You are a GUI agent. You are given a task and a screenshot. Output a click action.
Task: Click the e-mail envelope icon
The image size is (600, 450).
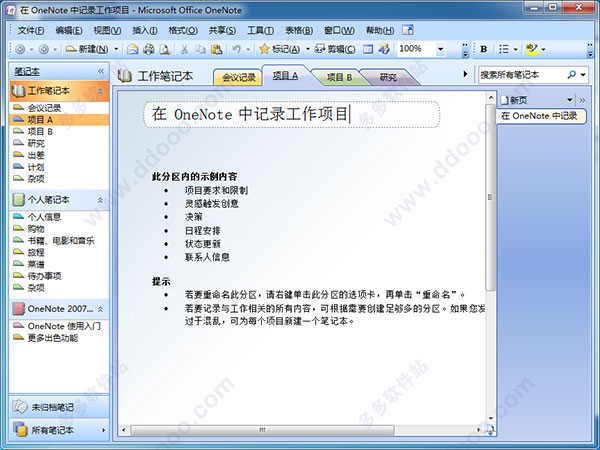point(132,49)
